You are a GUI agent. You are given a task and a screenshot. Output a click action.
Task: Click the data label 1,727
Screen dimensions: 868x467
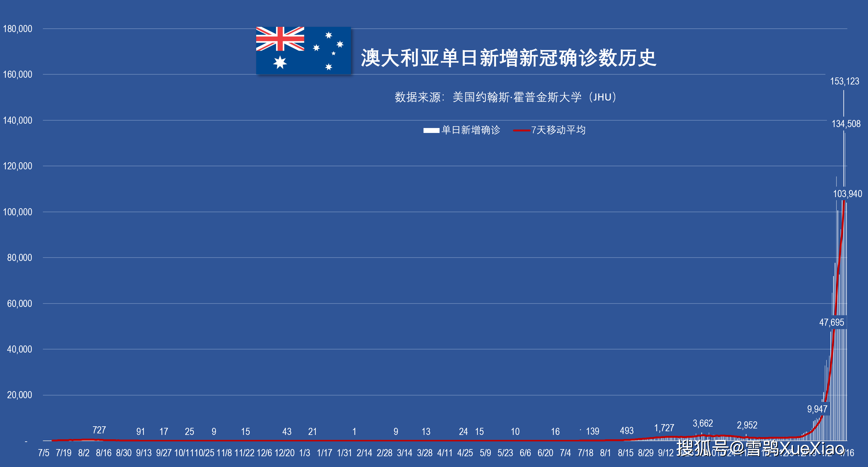tap(664, 428)
